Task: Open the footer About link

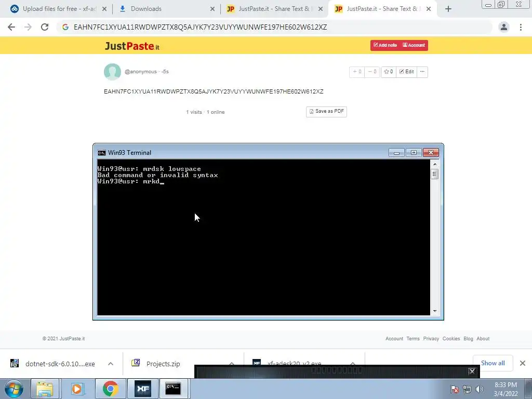Action: (483, 339)
